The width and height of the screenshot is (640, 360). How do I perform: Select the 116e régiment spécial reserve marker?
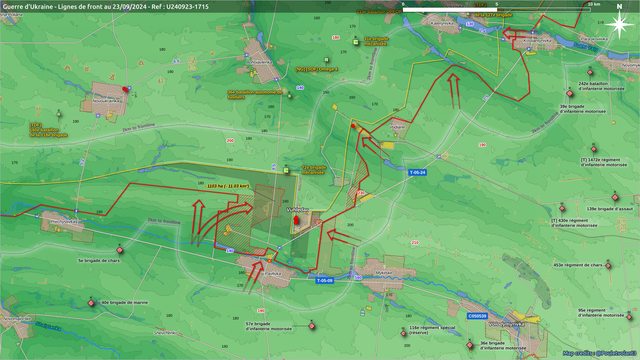404,333
